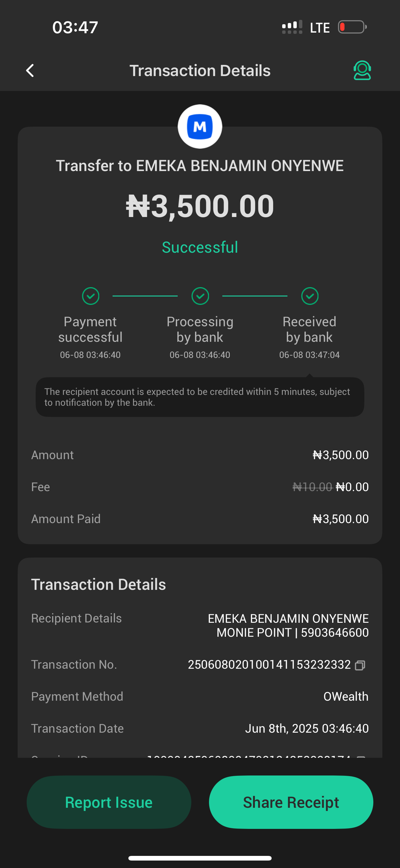Tap the credit notification tooltip message
This screenshot has height=868, width=400.
point(200,397)
